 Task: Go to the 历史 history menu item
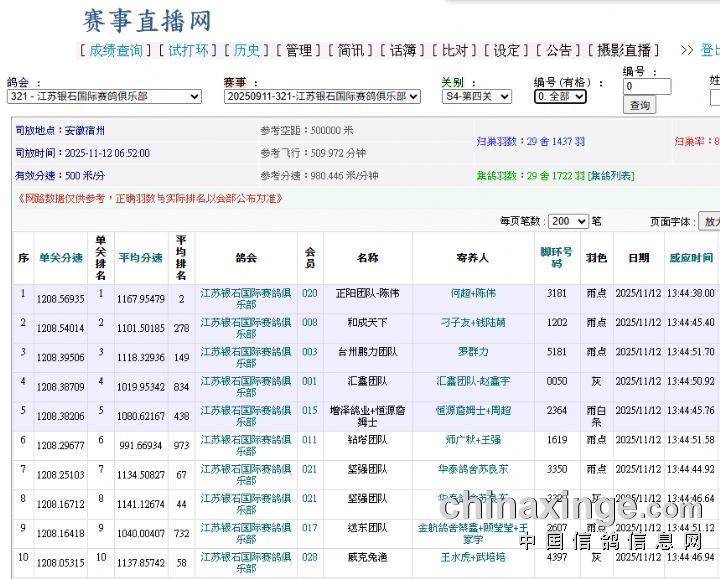coord(246,51)
